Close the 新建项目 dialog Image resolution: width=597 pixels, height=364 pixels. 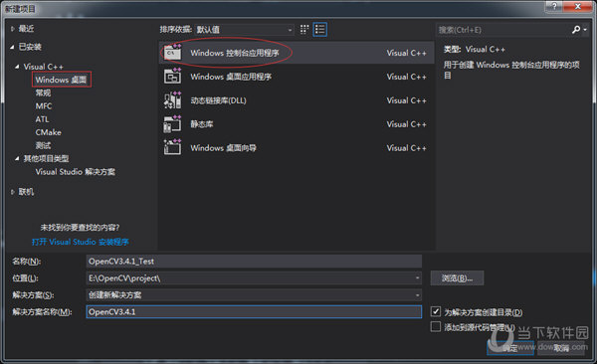[578, 7]
